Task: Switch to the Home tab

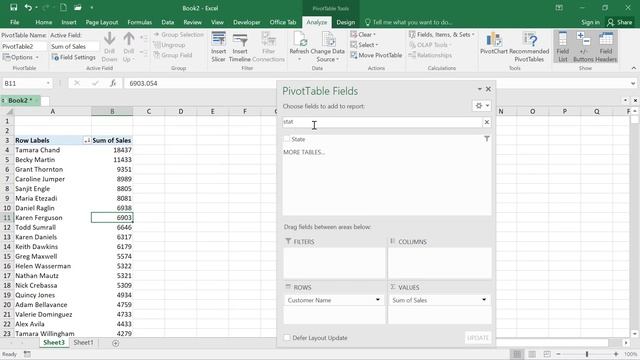Action: point(44,22)
